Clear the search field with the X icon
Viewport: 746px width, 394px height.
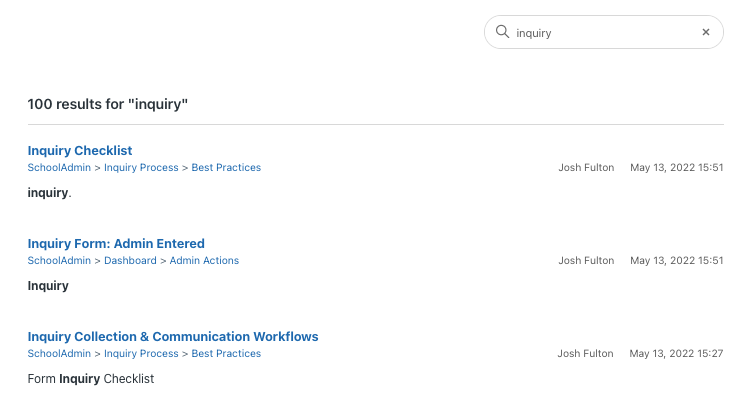click(706, 32)
